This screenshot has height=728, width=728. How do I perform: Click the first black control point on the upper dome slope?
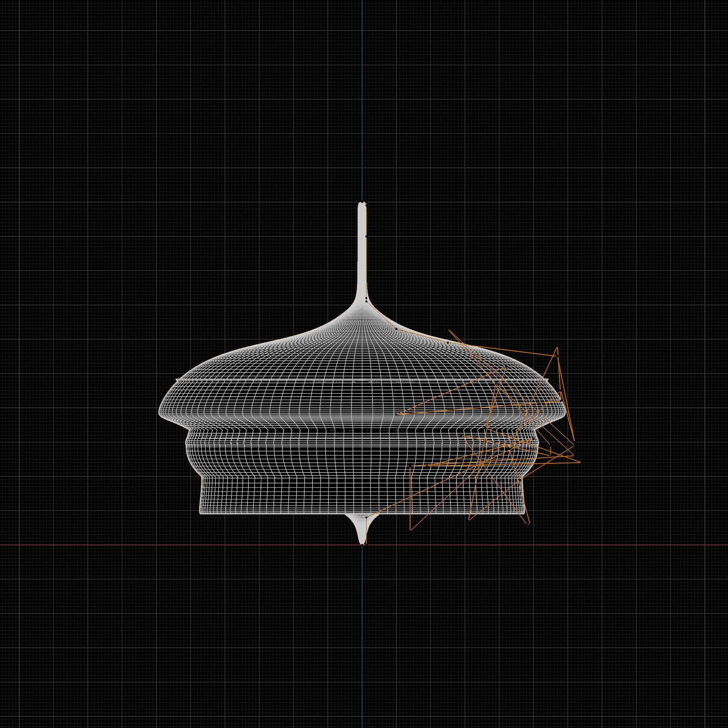(x=396, y=328)
